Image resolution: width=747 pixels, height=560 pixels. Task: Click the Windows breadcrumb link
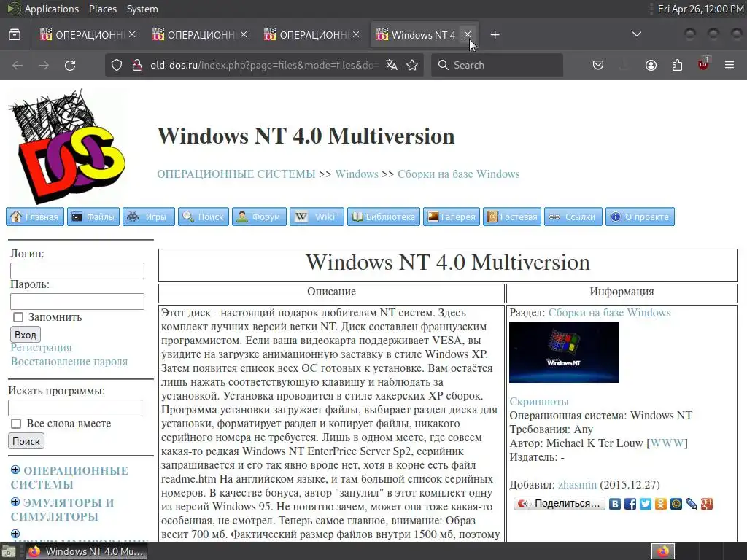click(356, 174)
